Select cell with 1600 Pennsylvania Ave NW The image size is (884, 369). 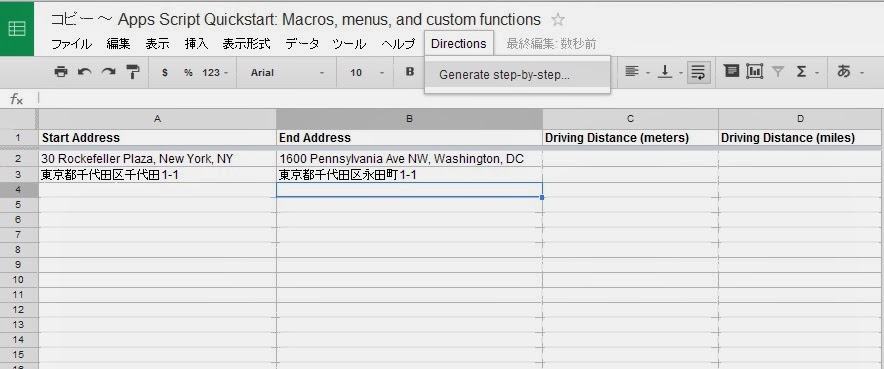click(409, 159)
